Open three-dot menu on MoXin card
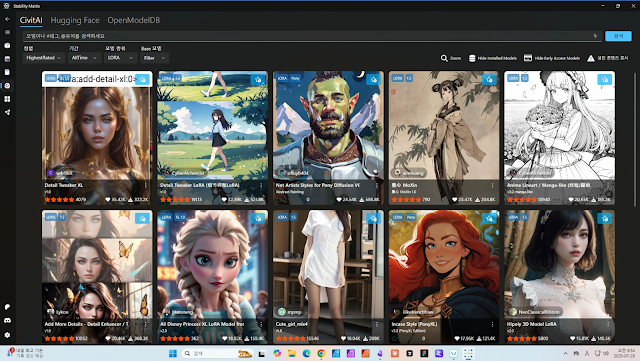This screenshot has height=361, width=640. (492, 185)
